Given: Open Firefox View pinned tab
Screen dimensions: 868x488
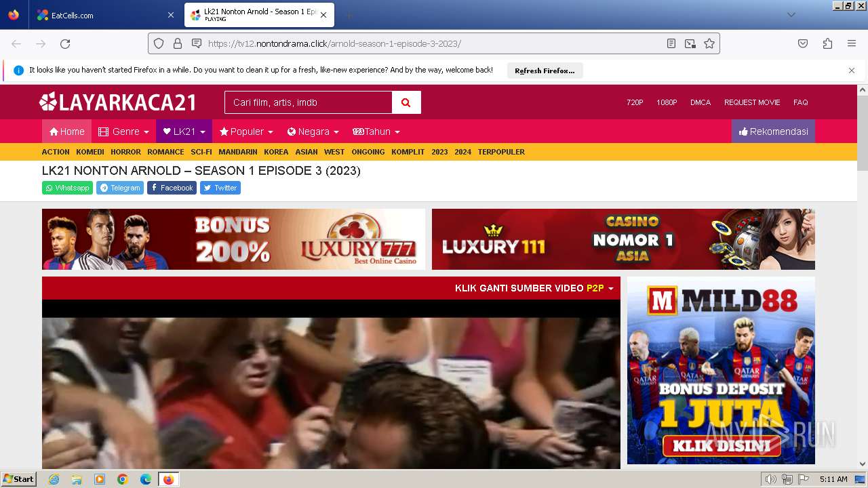Looking at the screenshot, I should coord(14,15).
